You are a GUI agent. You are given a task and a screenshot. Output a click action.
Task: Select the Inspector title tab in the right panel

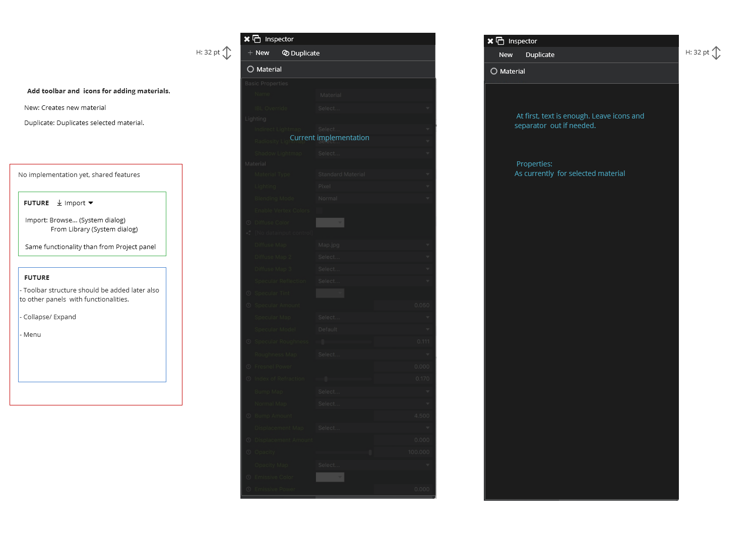(x=522, y=41)
